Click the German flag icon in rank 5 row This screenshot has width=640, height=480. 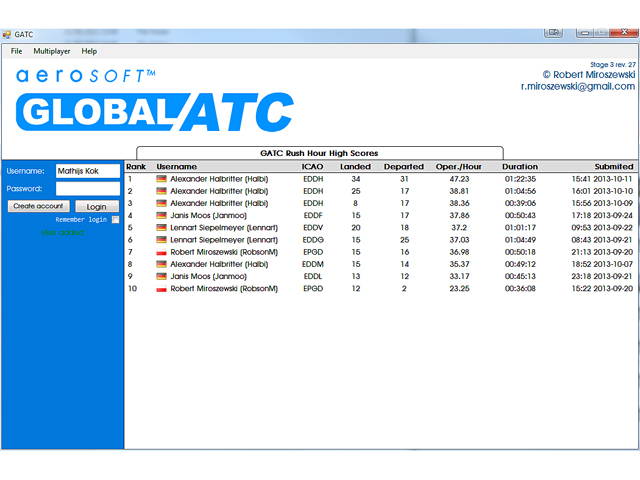coord(161,227)
